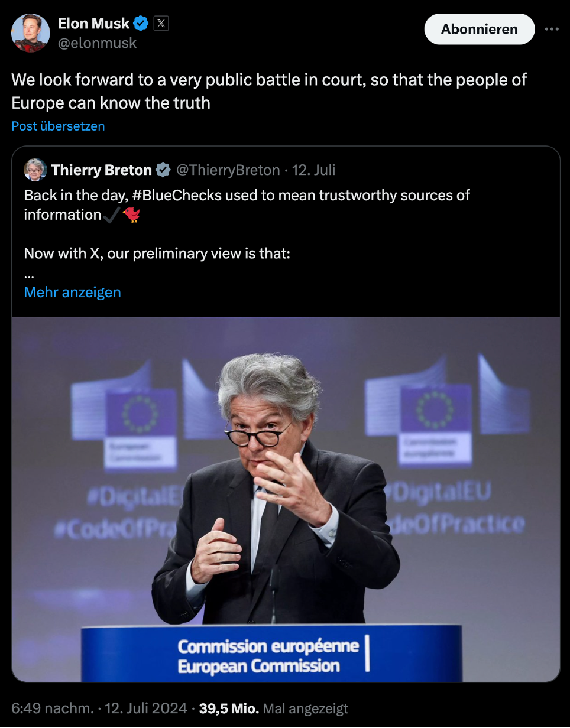Click Thierry Breton's grey verified badge

(163, 170)
